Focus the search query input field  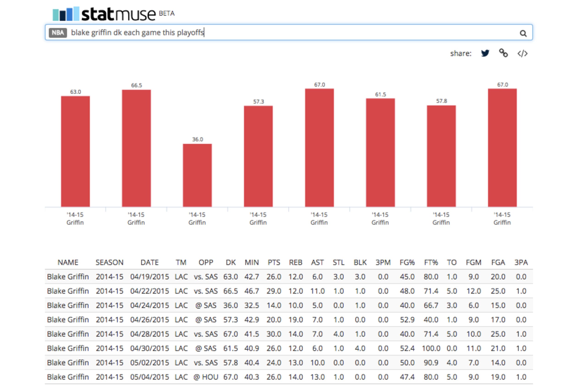coord(289,33)
